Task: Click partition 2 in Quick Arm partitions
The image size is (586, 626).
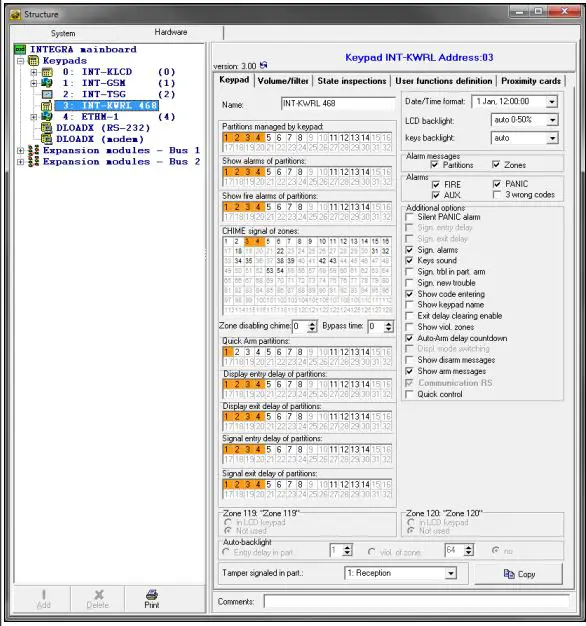Action: point(237,352)
